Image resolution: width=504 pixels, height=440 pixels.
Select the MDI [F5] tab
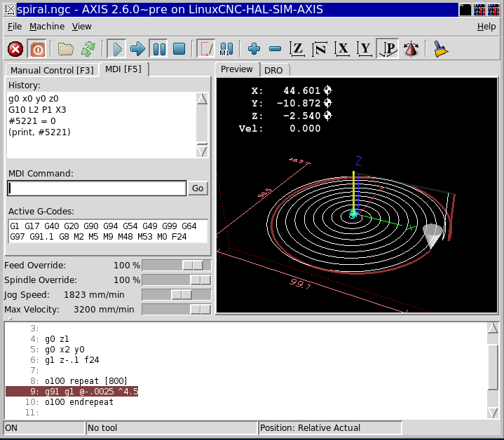[x=123, y=69]
